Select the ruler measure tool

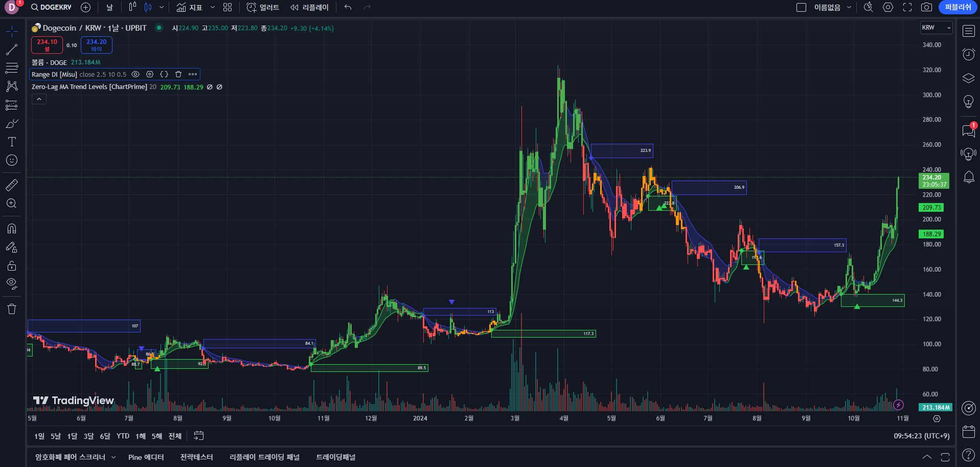point(12,185)
